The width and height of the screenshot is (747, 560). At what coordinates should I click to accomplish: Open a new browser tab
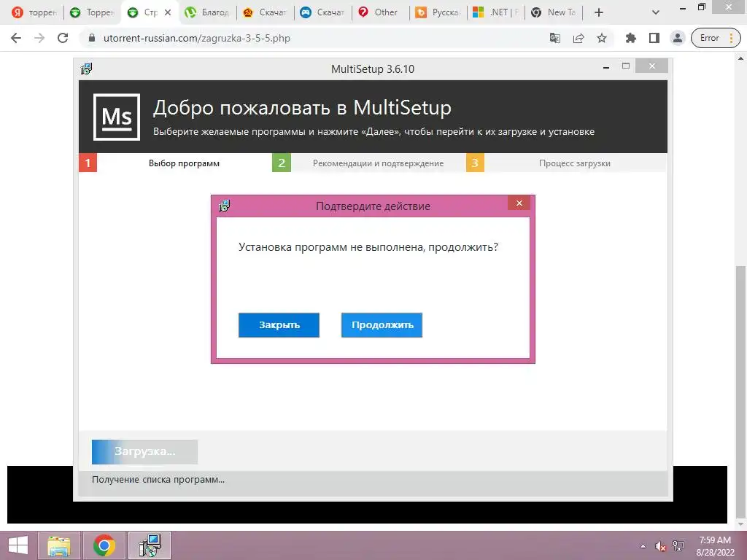[599, 12]
